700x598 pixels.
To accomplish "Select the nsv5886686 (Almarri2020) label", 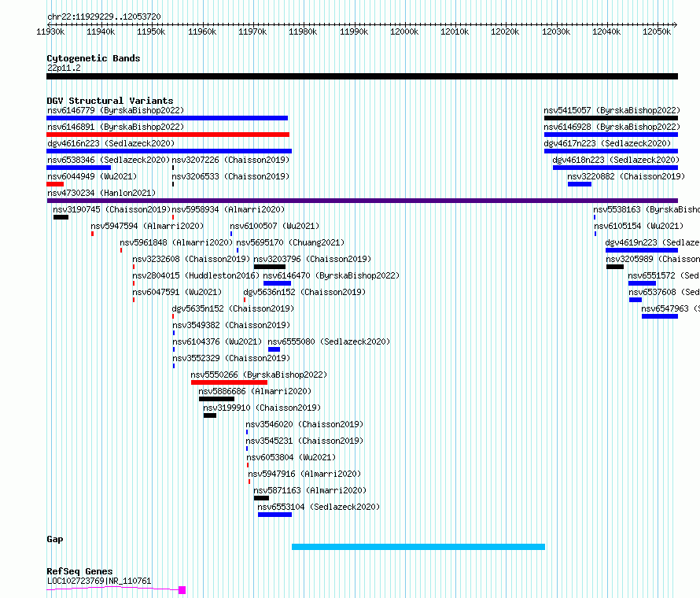I will (256, 391).
